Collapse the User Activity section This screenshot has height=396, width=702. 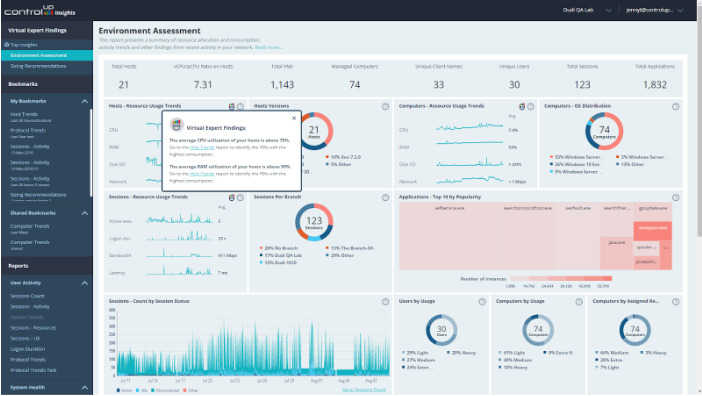click(x=85, y=283)
